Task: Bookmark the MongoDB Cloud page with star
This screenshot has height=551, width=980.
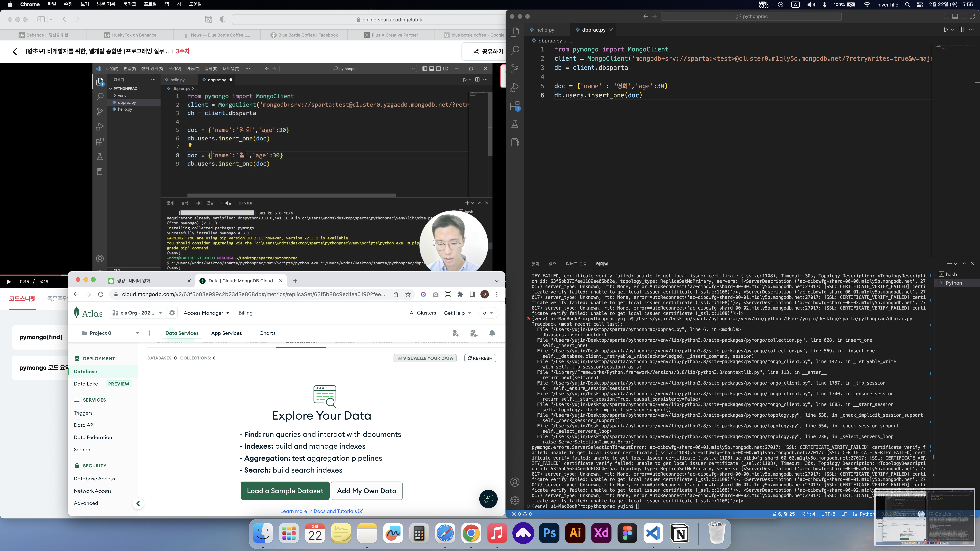Action: tap(408, 294)
